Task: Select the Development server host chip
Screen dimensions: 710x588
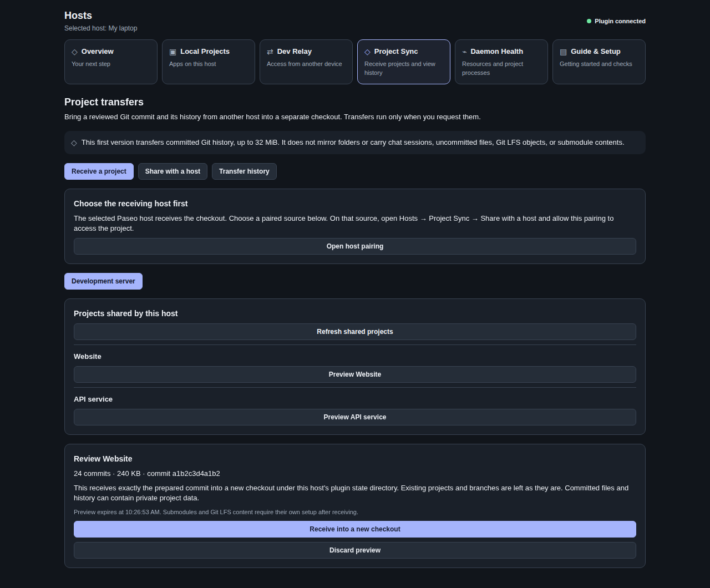Action: [103, 281]
